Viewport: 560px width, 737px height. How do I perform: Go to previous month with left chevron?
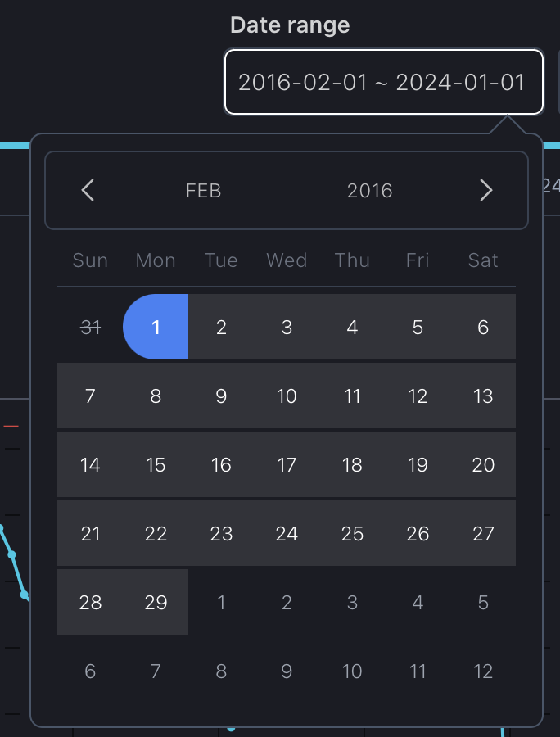point(88,191)
